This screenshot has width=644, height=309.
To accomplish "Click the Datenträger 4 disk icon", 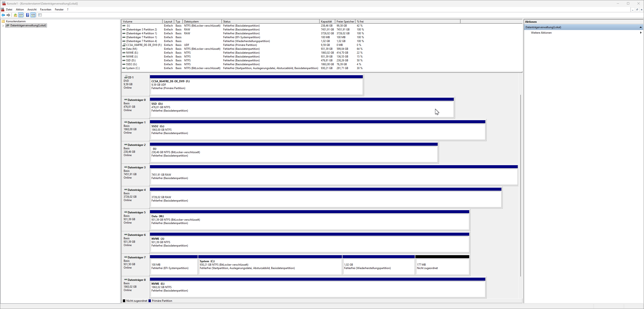I will [125, 190].
